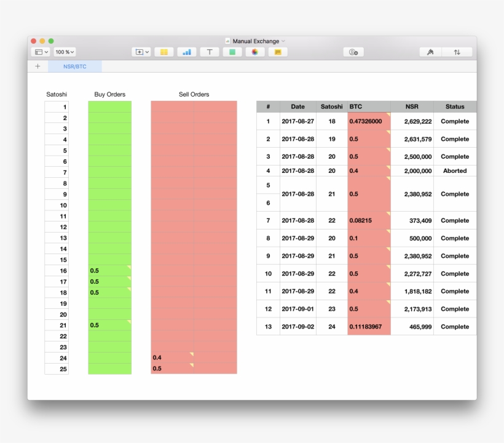This screenshot has width=504, height=443.
Task: Open the View options dropdown
Action: pos(41,52)
